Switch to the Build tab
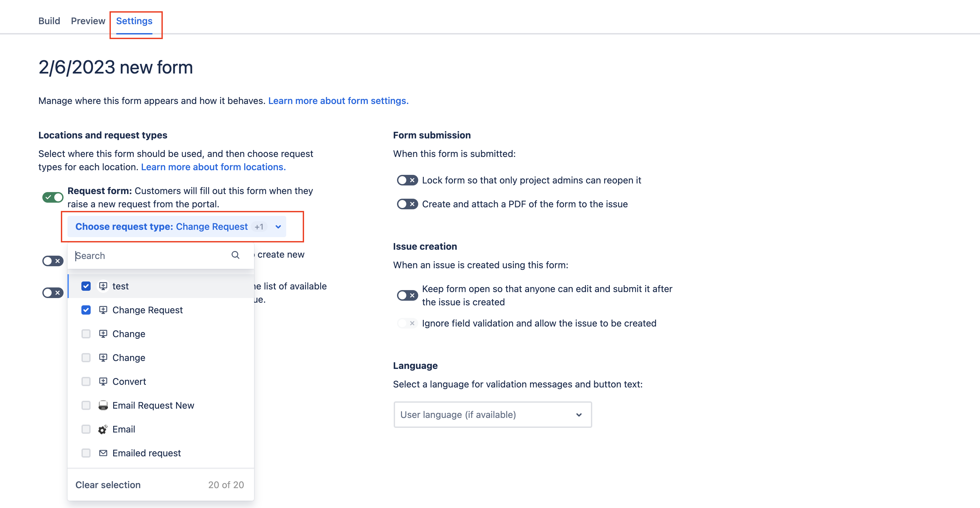 point(49,21)
